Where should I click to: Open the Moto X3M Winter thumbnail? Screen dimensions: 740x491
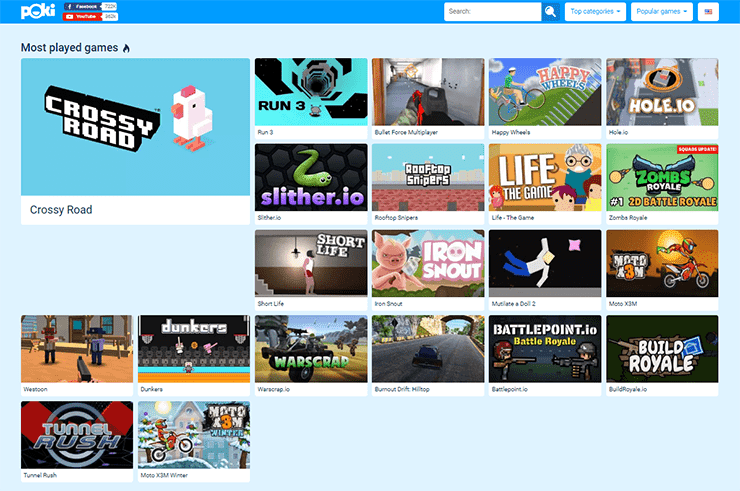[x=194, y=435]
